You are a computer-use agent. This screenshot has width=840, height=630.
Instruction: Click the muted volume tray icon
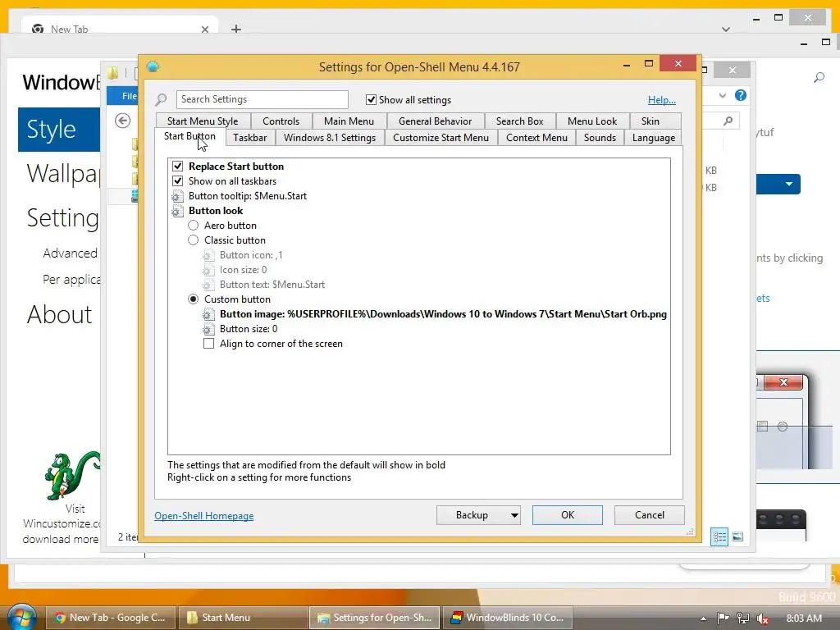pos(762,619)
